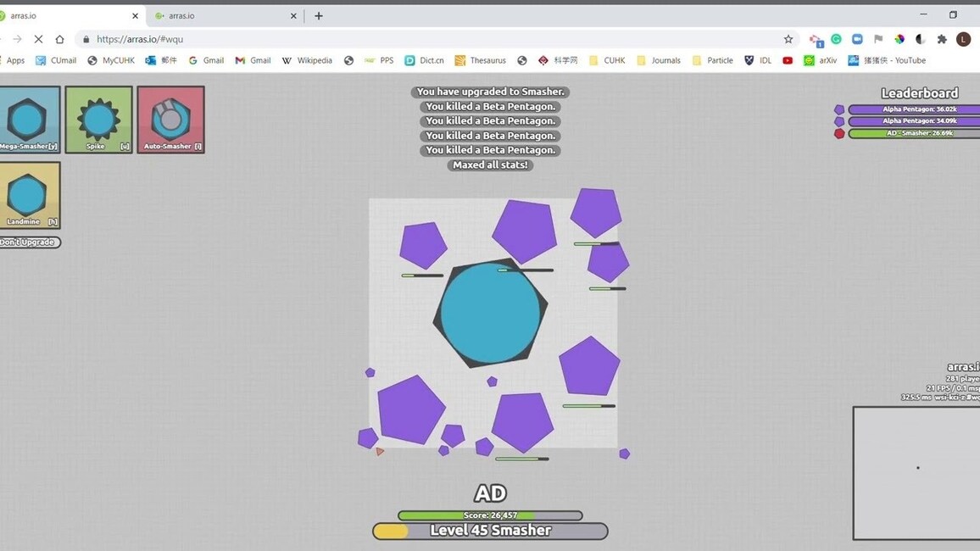The height and width of the screenshot is (551, 980).
Task: Click the blue Smasher player tank
Action: tap(491, 312)
